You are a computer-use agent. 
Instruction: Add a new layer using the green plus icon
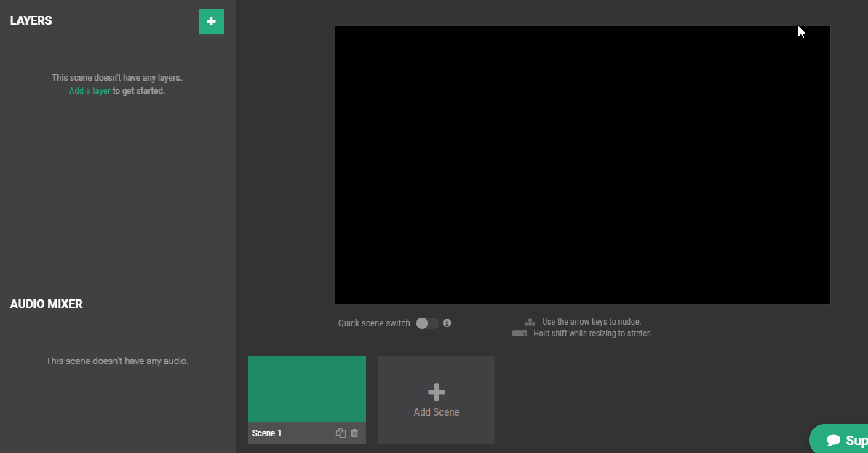pyautogui.click(x=211, y=21)
